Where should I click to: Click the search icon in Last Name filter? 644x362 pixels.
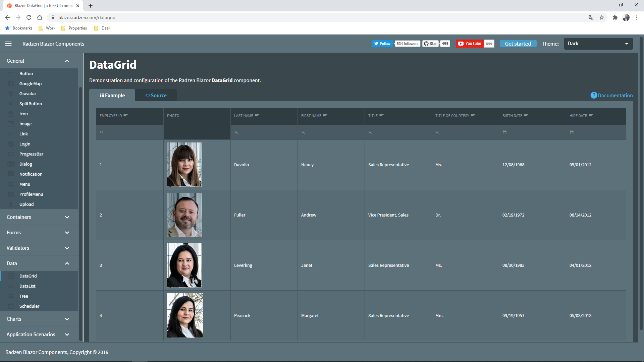point(236,132)
